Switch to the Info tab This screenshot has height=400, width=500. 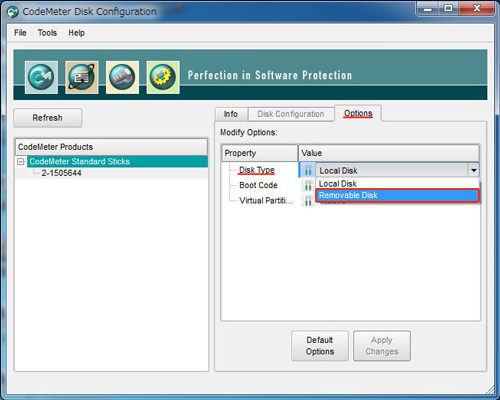(x=231, y=114)
